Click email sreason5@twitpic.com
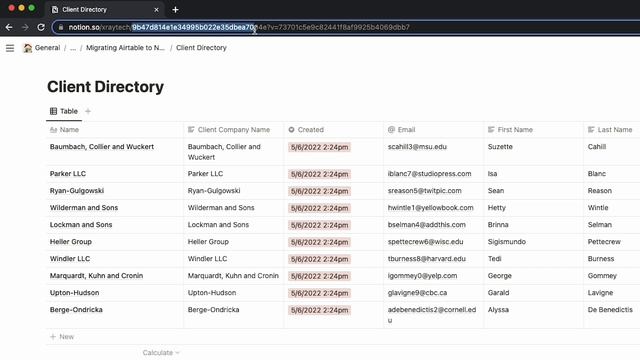This screenshot has height=360, width=640. click(424, 191)
